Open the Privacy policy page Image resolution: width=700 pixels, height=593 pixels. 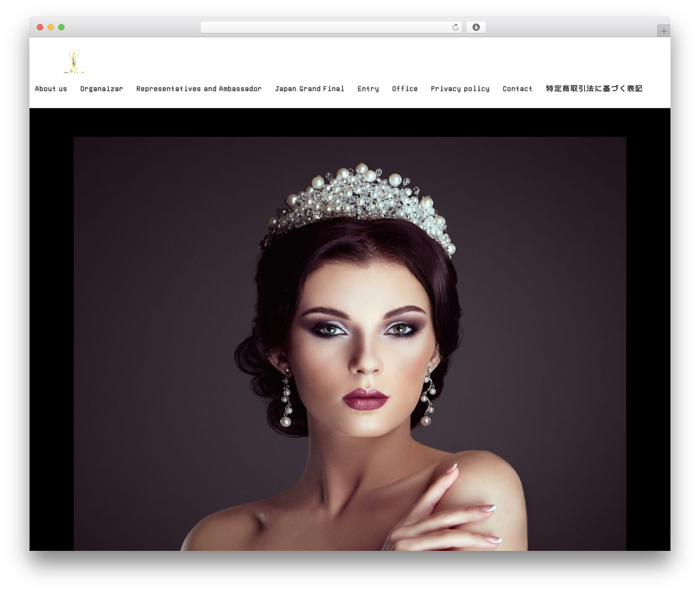[460, 89]
